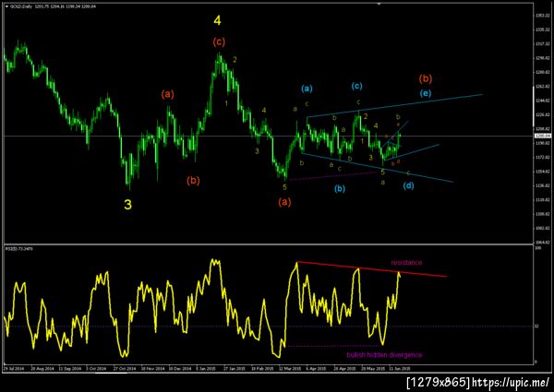Click the '27 Oct 2014' date label
554x392 pixels.
click(125, 368)
